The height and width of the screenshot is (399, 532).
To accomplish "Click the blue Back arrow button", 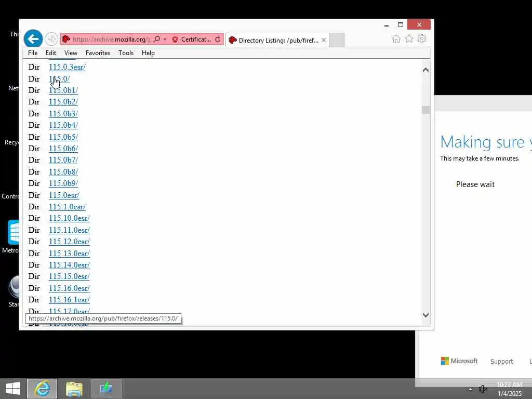I will pos(33,39).
